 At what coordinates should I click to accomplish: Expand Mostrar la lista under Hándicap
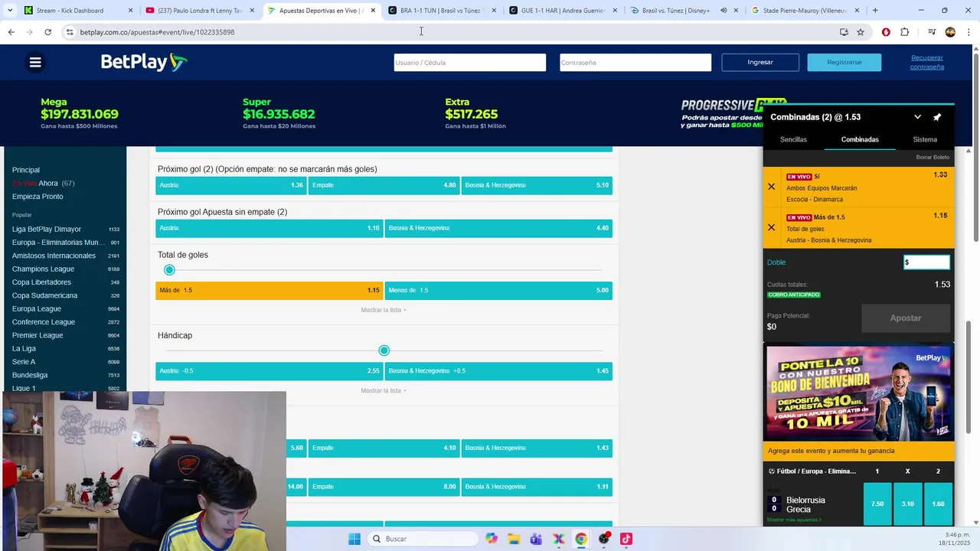tap(384, 390)
